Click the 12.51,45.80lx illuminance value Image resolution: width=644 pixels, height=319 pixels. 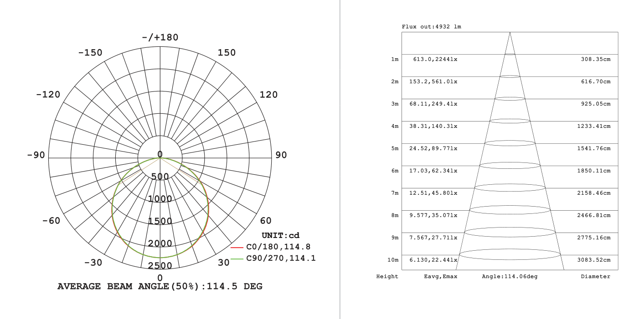click(x=433, y=193)
